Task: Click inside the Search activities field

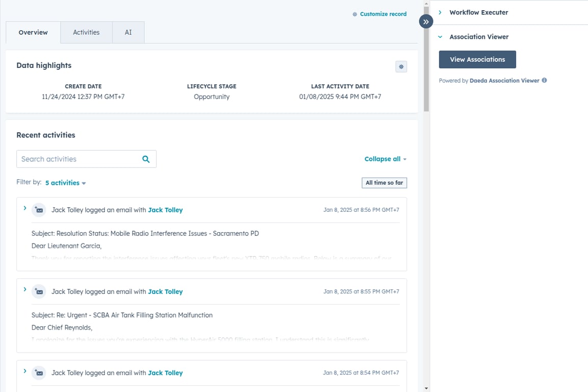Action: click(76, 159)
